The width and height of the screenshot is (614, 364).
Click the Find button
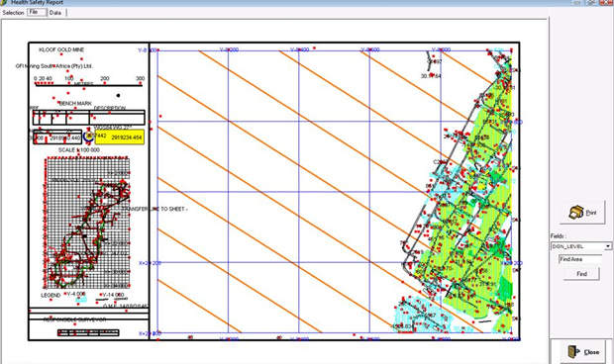(581, 274)
